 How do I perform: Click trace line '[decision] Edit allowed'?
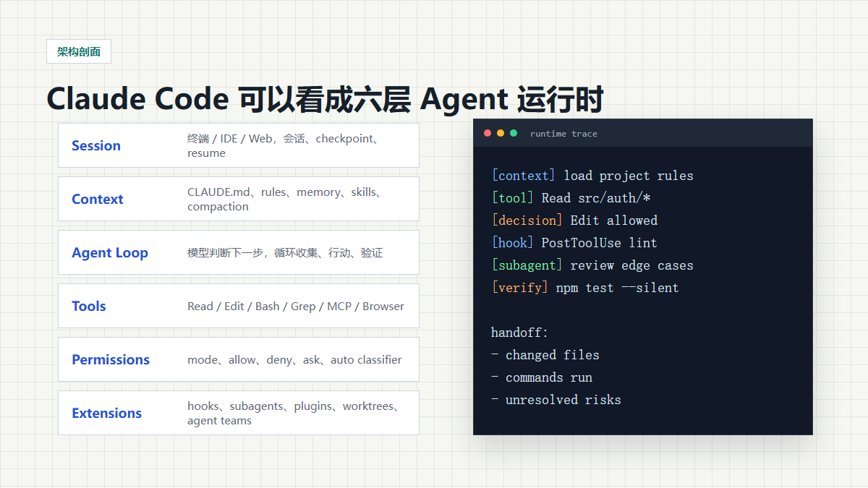574,221
